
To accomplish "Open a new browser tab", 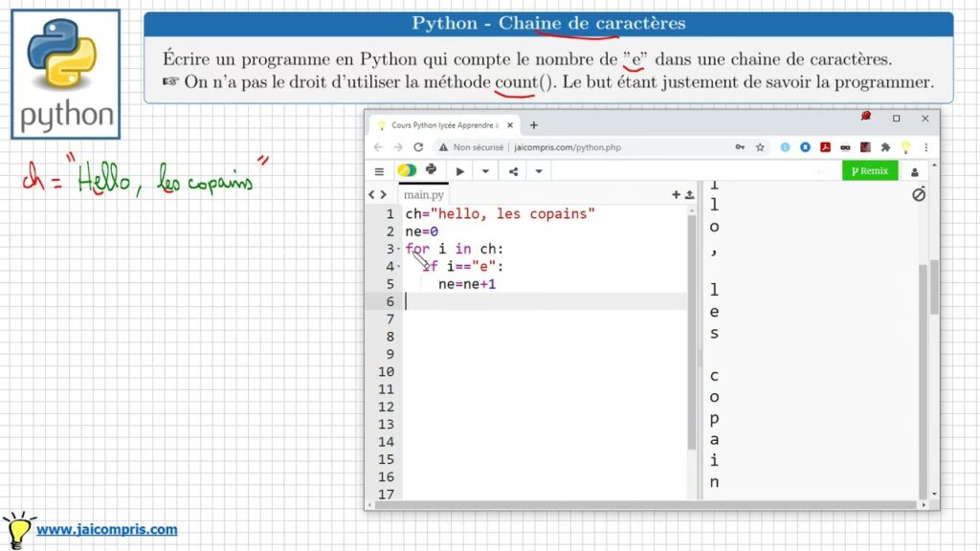I will click(534, 125).
